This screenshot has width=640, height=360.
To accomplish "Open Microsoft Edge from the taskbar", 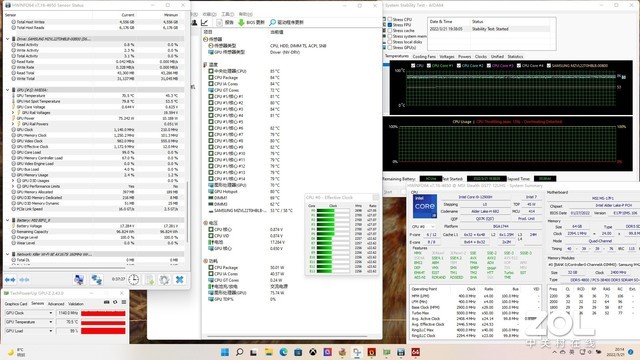I will tap(283, 352).
